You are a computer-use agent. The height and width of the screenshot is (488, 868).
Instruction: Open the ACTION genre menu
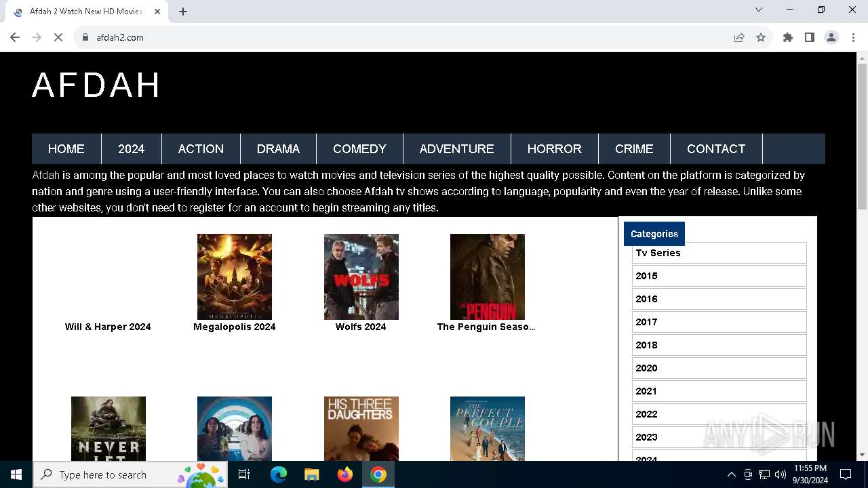coord(201,149)
